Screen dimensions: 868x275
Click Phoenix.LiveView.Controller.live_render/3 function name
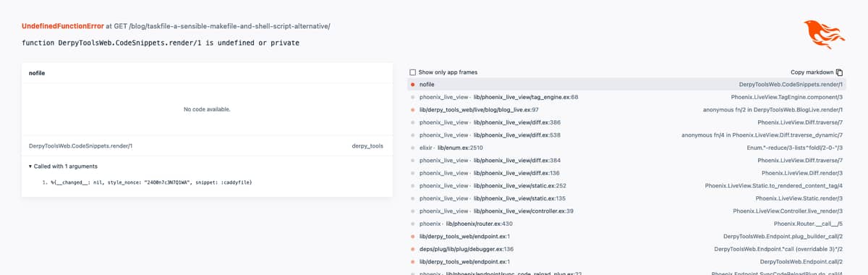[788, 211]
